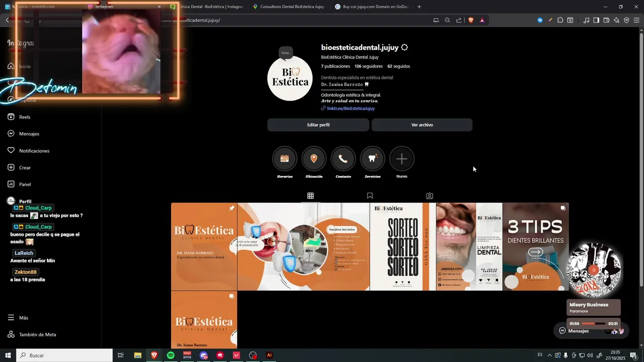Viewport: 644px width, 362px height.
Task: Open the Más hamburger menu
Action: tap(18, 318)
